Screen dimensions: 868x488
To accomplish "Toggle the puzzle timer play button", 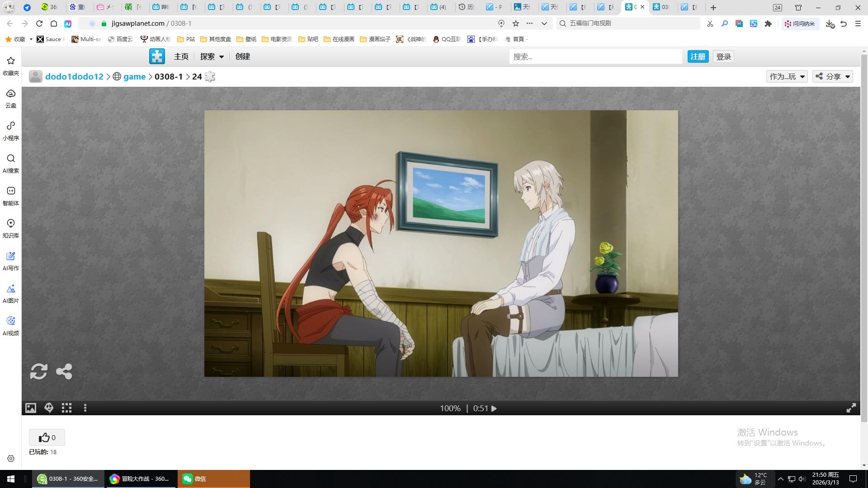I will coord(494,408).
